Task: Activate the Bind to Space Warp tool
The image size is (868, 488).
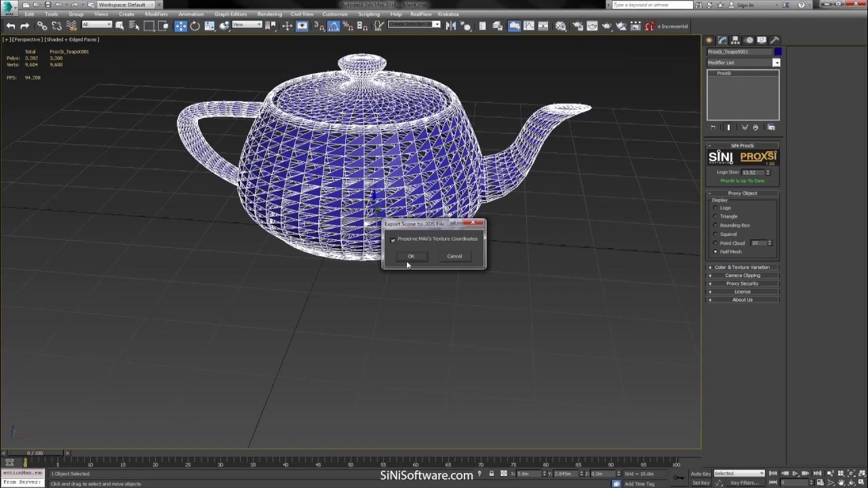Action: click(x=72, y=26)
